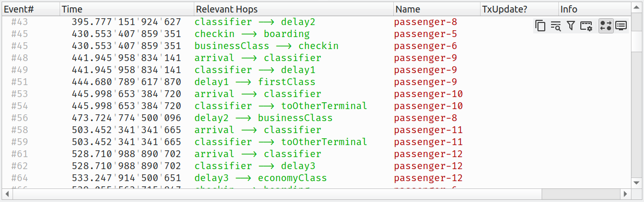Open the event log filter funnel icon

[571, 26]
